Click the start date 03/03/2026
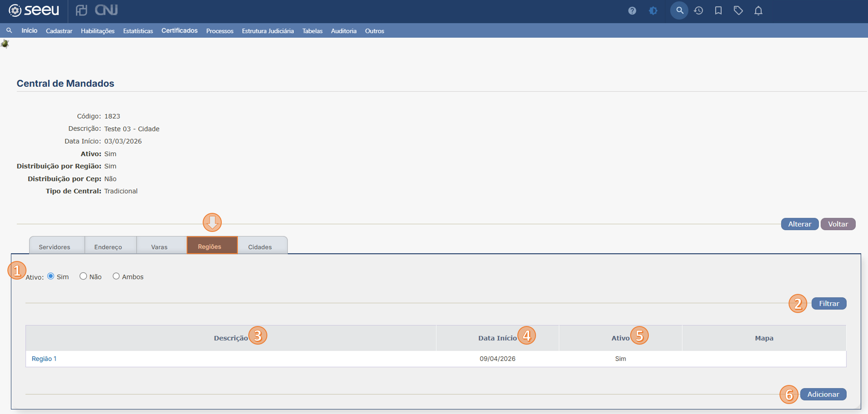 pos(123,141)
